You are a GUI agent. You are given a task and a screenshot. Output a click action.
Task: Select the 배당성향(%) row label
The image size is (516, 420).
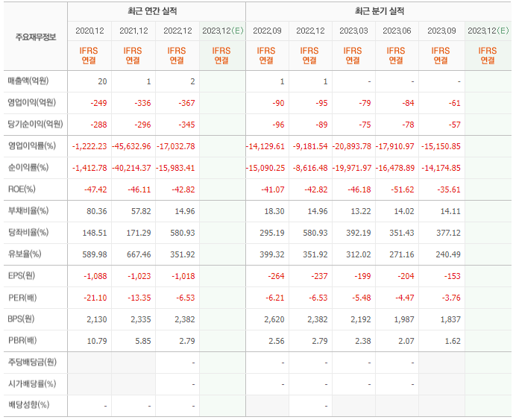click(x=28, y=404)
